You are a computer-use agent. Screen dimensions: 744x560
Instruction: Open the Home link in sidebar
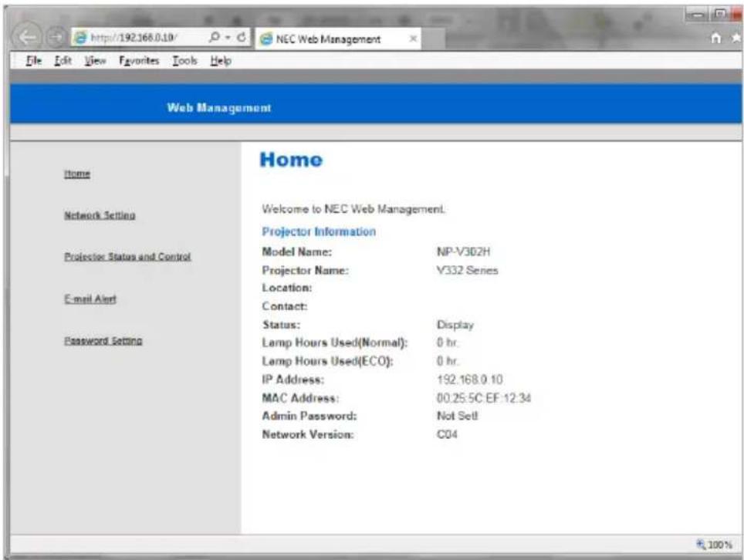[x=77, y=174]
